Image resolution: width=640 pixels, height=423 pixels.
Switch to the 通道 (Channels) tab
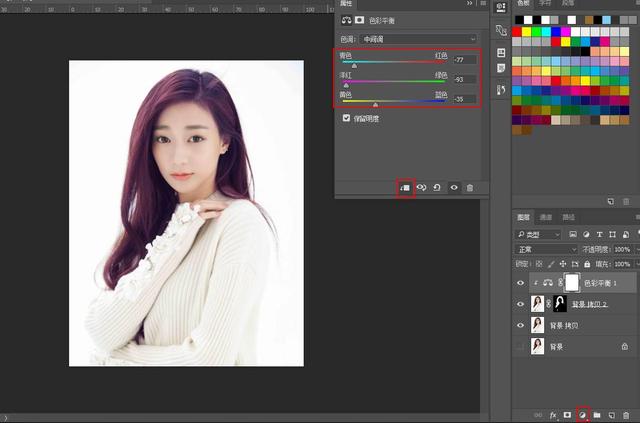point(546,217)
